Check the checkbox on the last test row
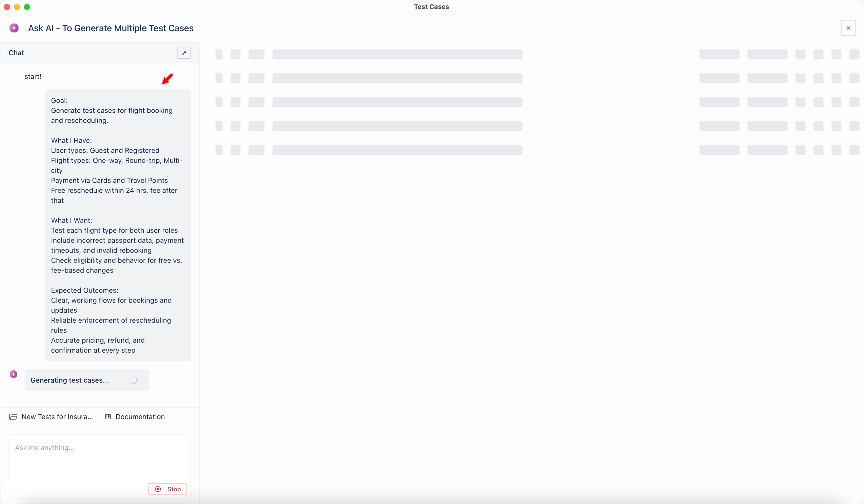 pos(219,150)
